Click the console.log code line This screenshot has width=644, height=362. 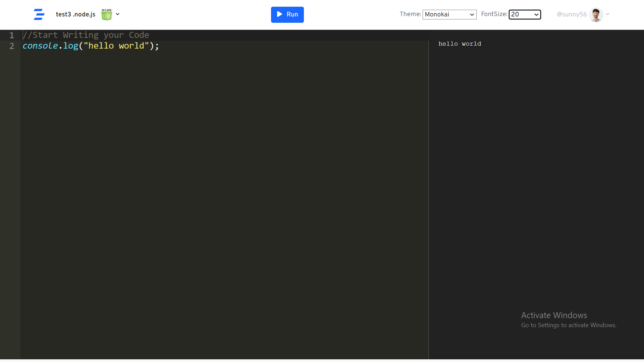point(91,46)
